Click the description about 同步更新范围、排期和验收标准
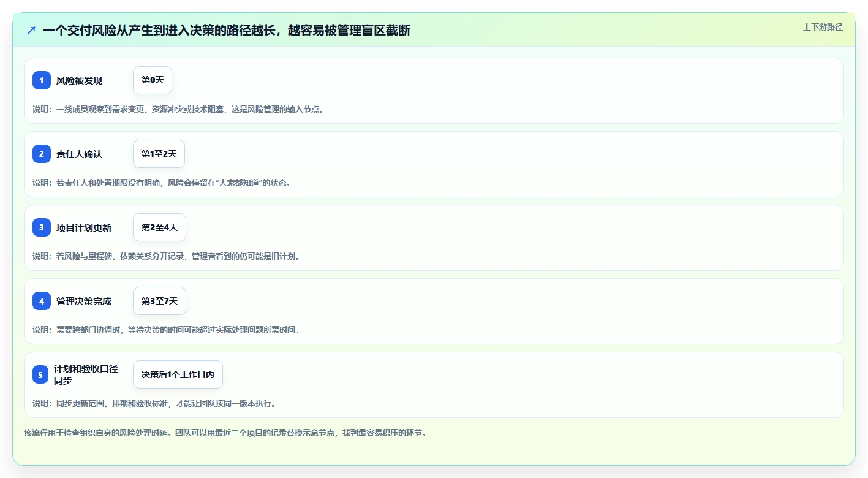This screenshot has height=478, width=868. point(154,403)
